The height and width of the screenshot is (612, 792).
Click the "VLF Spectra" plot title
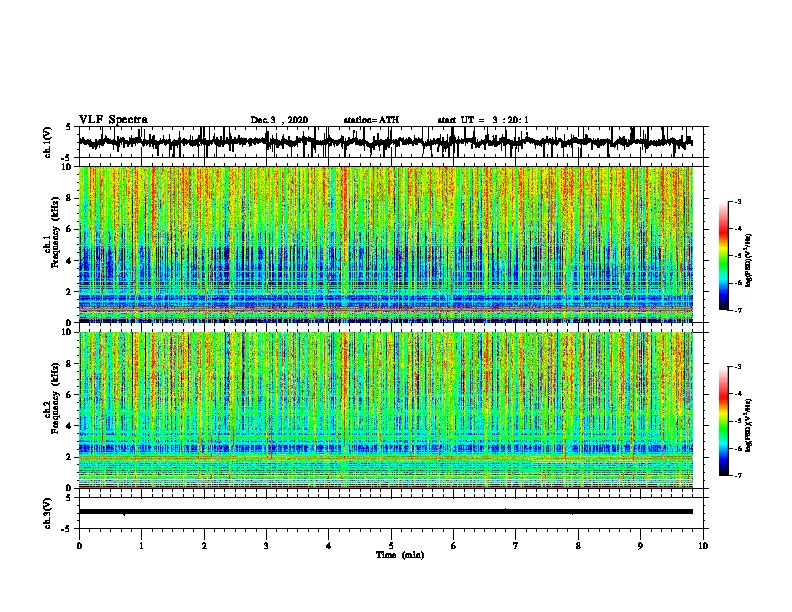113,120
